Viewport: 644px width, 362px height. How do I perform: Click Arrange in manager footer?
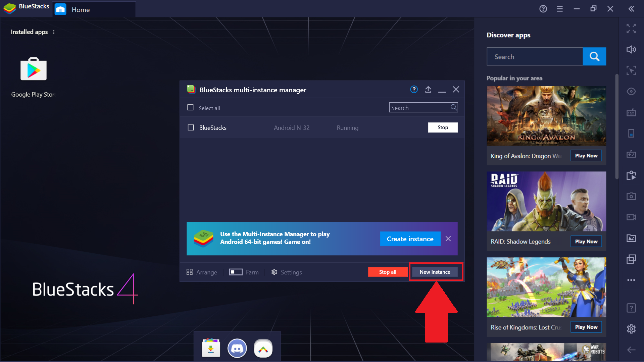(202, 272)
